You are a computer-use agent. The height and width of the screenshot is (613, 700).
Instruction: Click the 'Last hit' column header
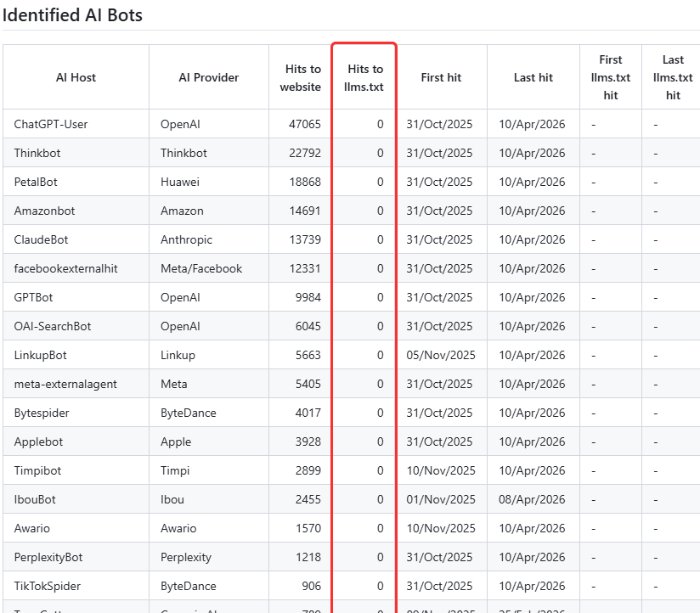tap(533, 77)
